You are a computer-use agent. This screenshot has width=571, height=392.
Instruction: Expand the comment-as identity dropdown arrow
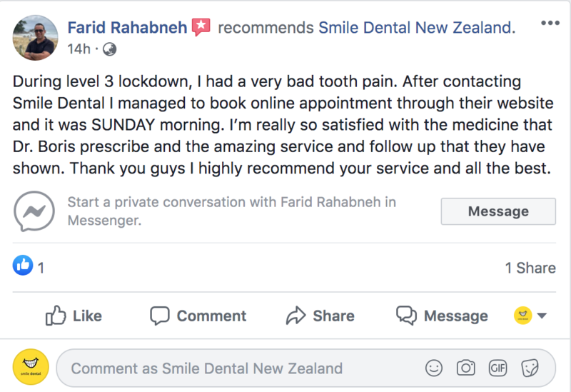(x=541, y=316)
